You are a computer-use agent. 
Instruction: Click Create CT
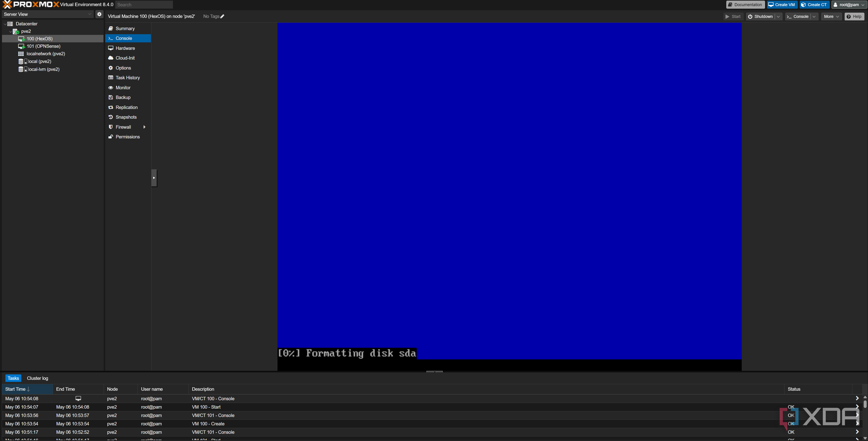tap(814, 5)
